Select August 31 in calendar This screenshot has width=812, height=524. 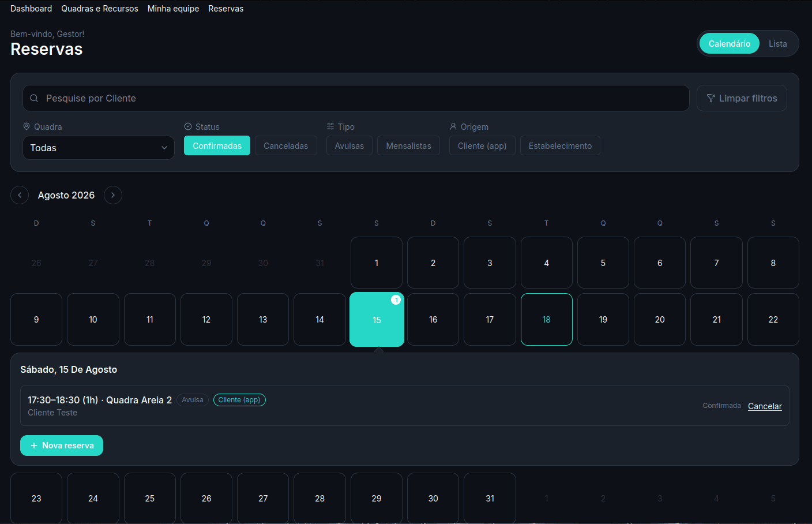click(x=490, y=498)
